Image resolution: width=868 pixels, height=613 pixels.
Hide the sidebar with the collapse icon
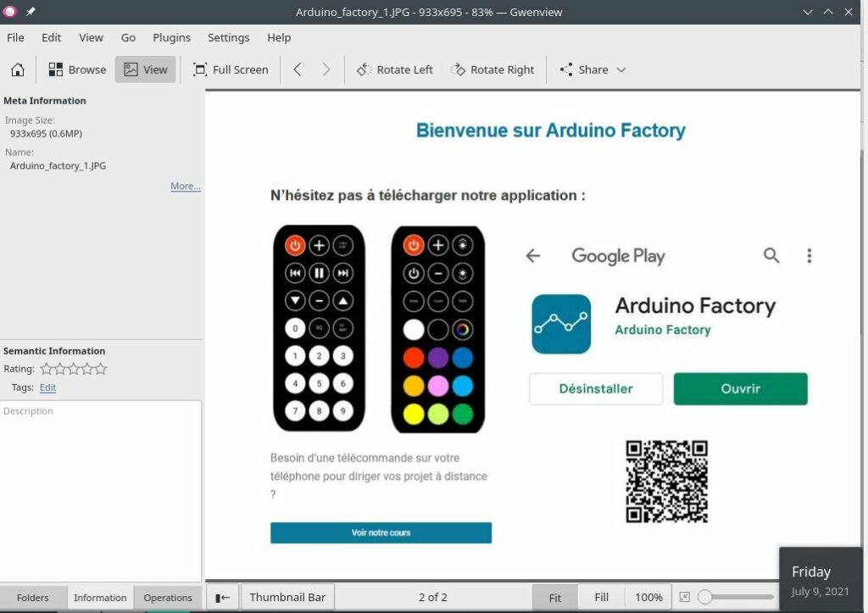(x=222, y=597)
